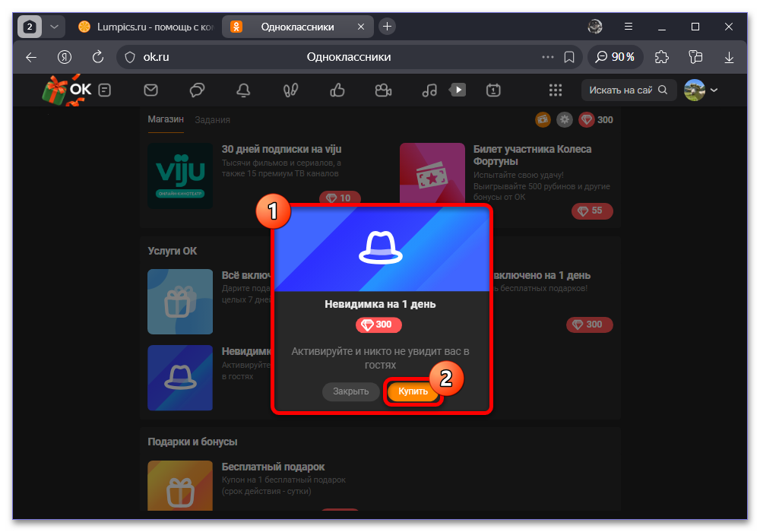Click the "Искать на сайте" search field

coord(629,90)
